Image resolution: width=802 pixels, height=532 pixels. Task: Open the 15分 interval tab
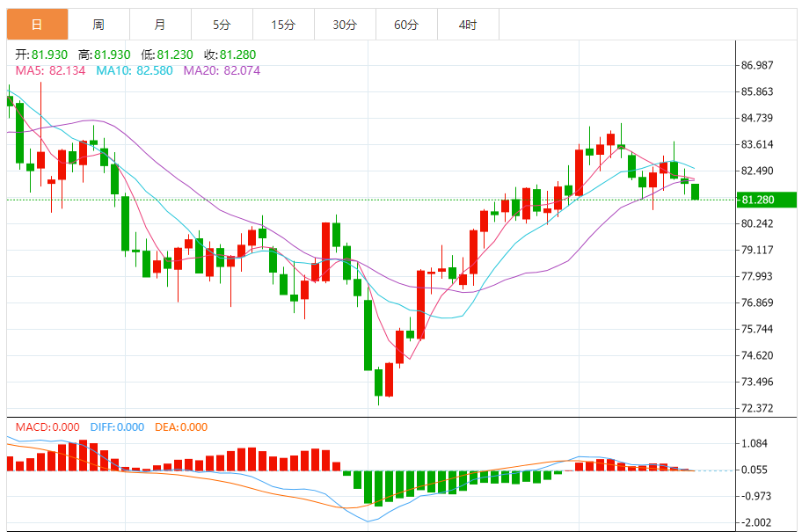[x=283, y=25]
